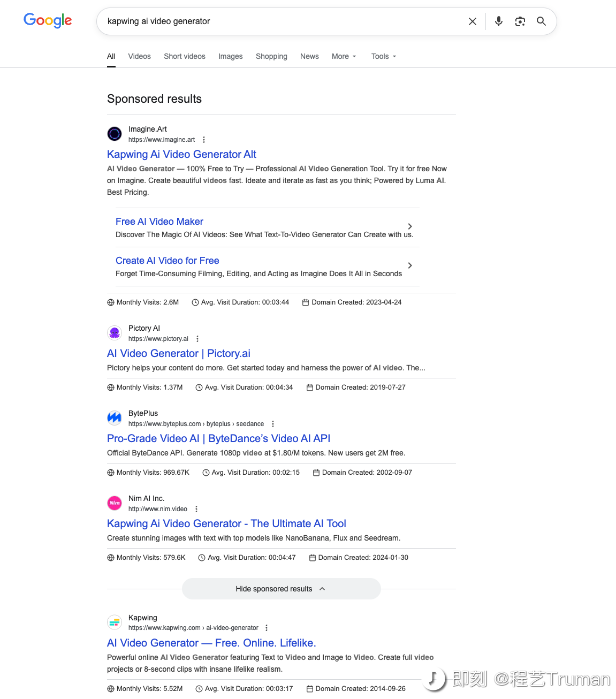Open the Tools dropdown
This screenshot has height=699, width=616.
(x=384, y=56)
